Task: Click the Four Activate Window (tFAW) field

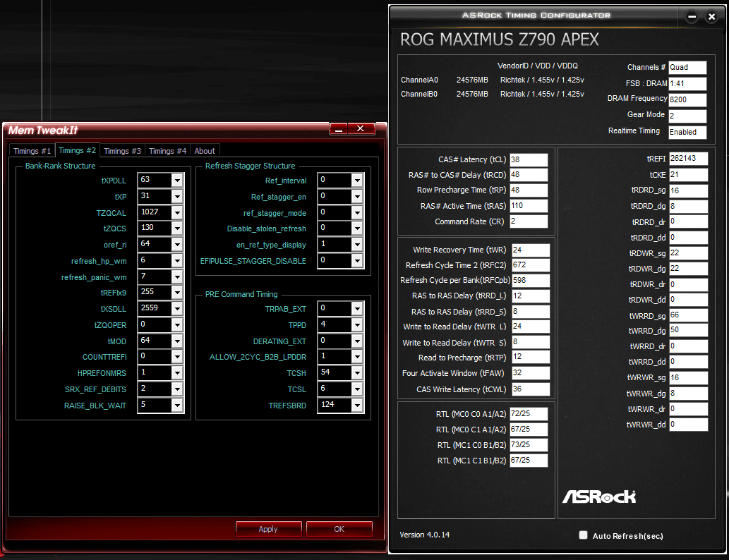Action: (x=531, y=373)
